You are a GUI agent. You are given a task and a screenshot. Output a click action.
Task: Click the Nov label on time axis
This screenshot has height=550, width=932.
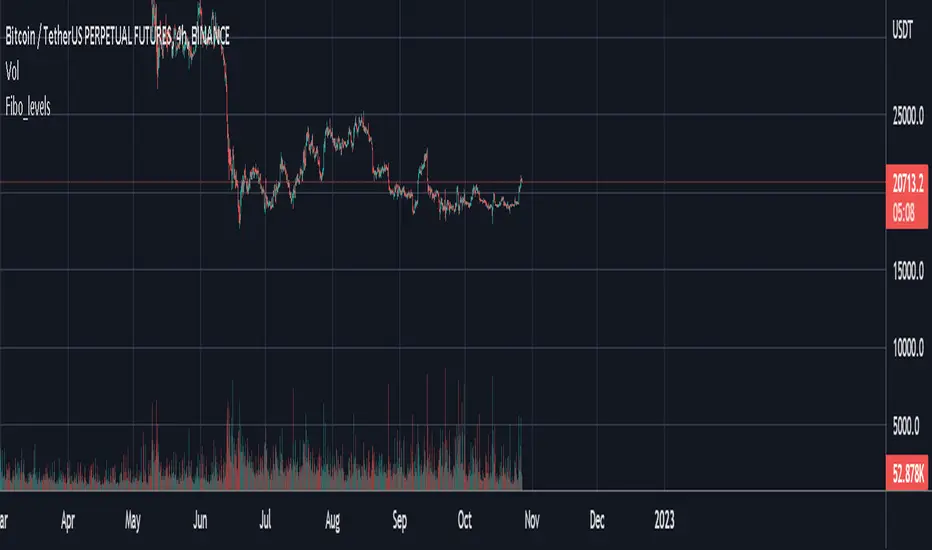[x=532, y=520]
